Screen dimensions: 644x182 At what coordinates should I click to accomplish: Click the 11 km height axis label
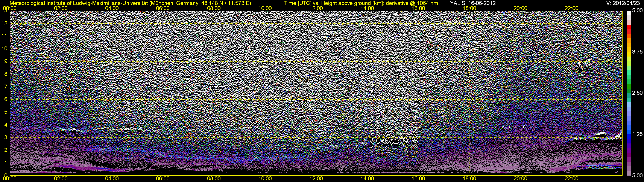tap(5, 36)
